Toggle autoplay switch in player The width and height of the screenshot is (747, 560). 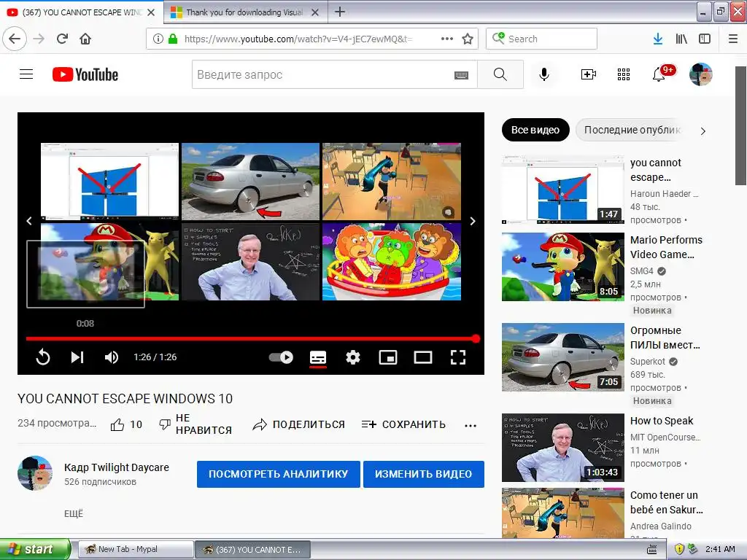tap(281, 357)
